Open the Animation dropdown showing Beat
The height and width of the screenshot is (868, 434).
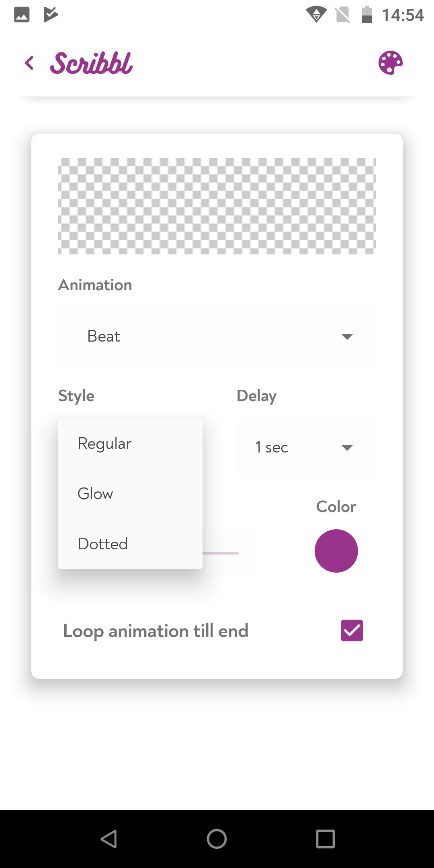[x=217, y=336]
